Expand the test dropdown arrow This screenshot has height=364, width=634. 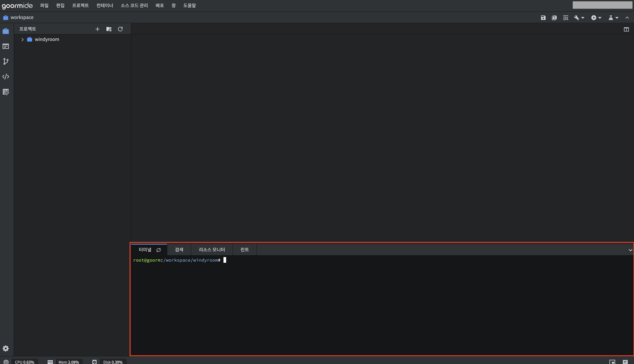point(617,18)
